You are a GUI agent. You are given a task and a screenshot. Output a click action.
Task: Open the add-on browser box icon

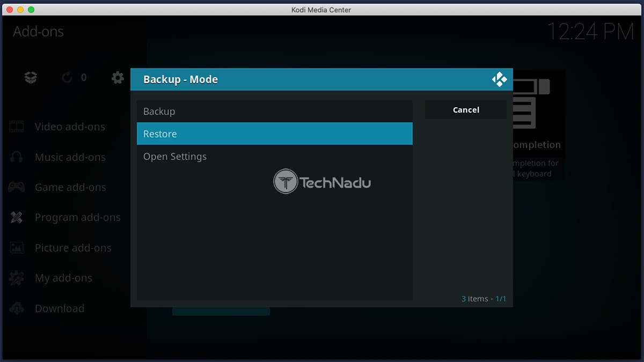[31, 78]
